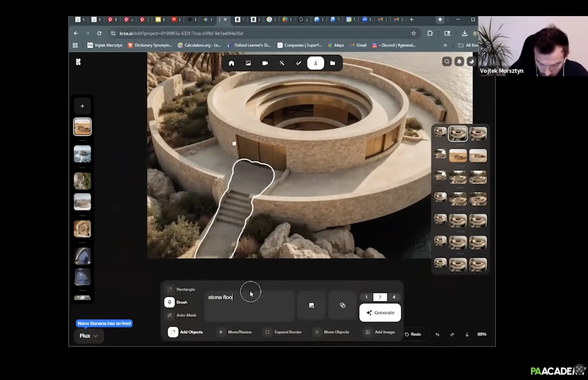Click the search magnifier icon

click(x=447, y=61)
